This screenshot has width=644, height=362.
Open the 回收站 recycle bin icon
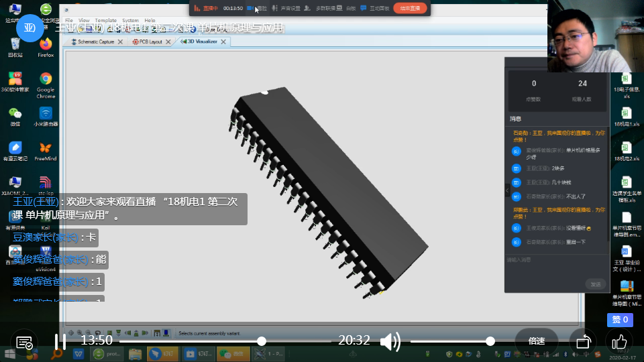(15, 48)
